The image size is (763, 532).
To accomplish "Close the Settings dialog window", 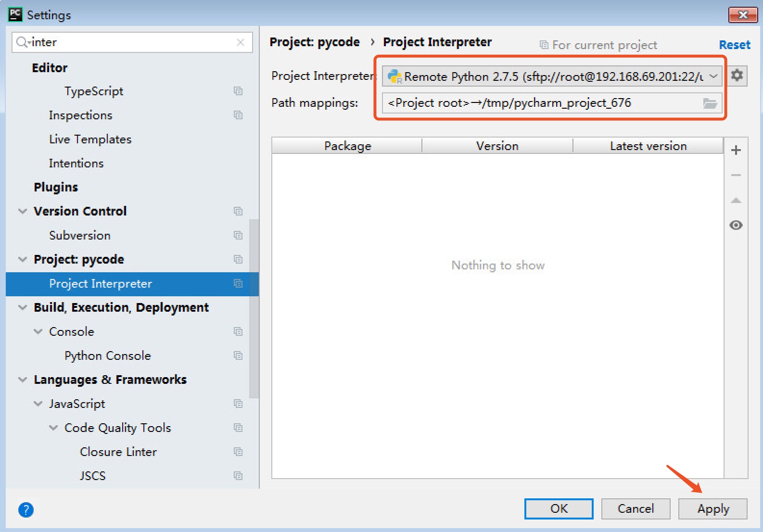I will click(742, 14).
